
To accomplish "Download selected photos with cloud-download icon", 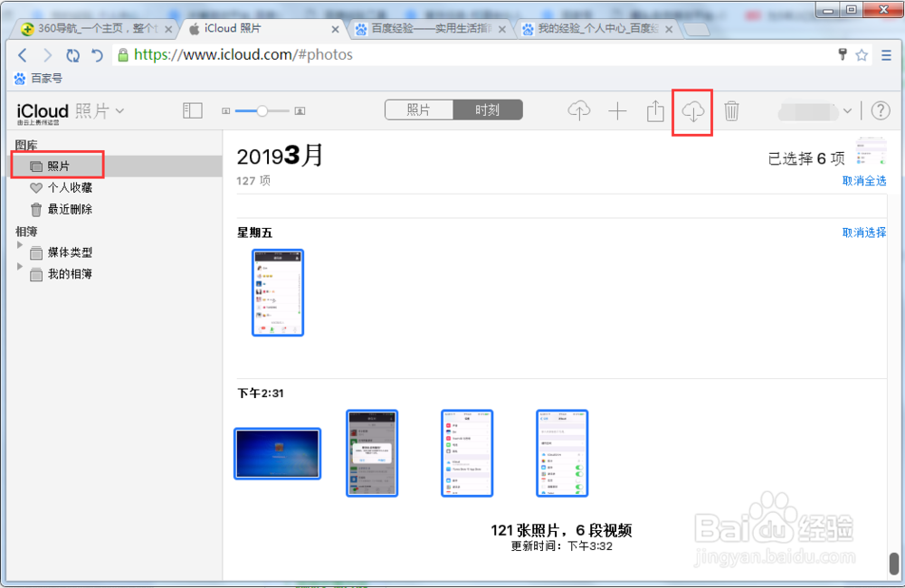I will coord(692,110).
